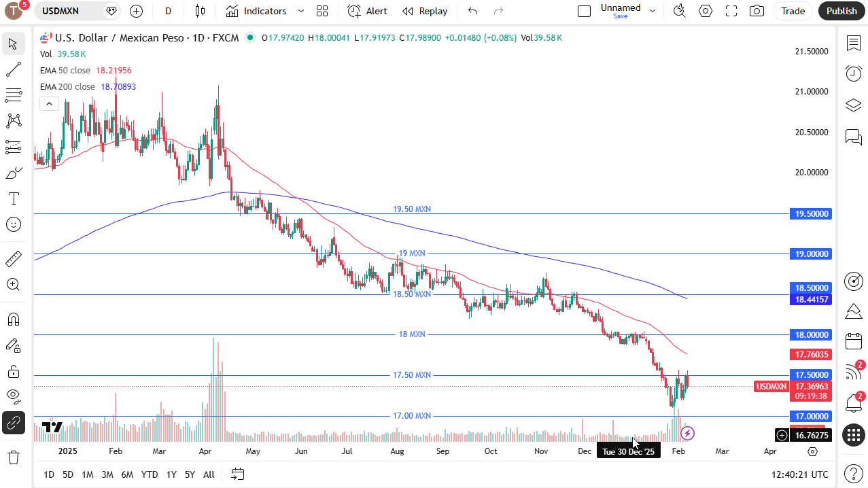Take a chart snapshot with camera
This screenshot has width=868, height=488.
click(x=757, y=11)
